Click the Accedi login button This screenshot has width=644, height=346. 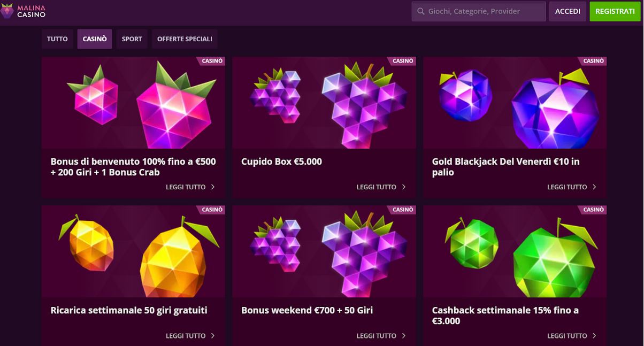coord(568,11)
